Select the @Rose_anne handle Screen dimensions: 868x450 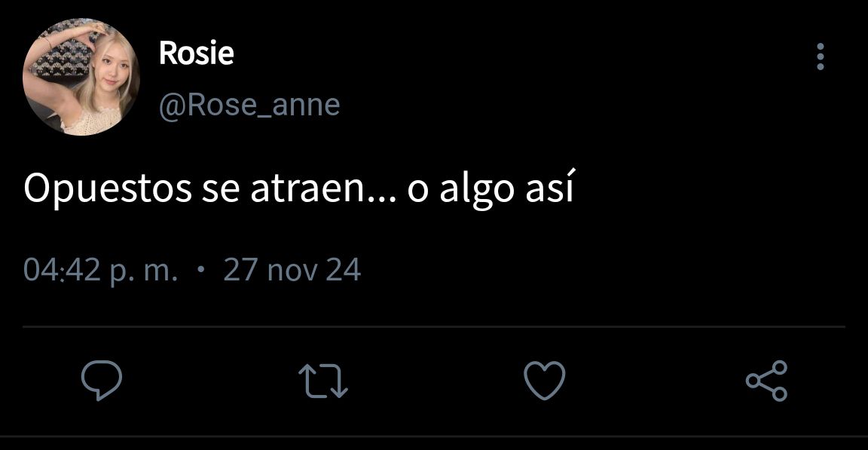[x=249, y=105]
